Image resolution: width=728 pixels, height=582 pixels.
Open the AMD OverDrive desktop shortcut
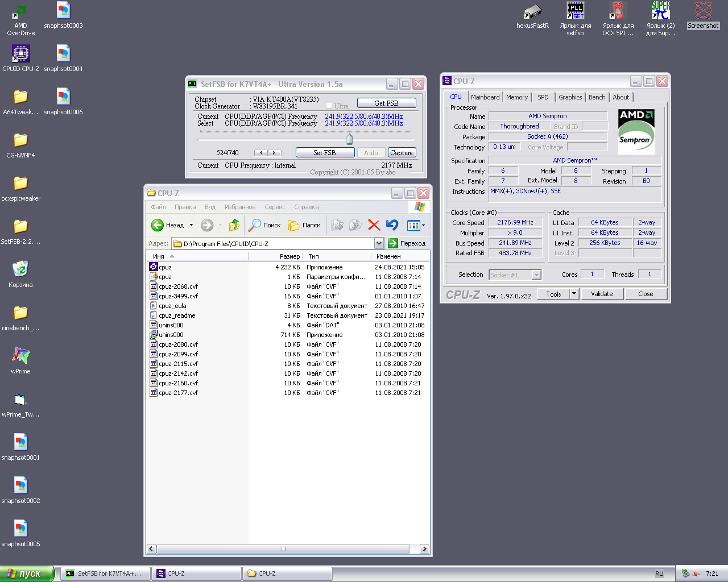coord(20,20)
